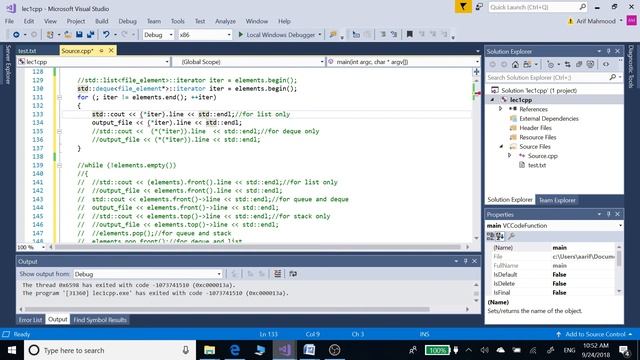Open the Show output from dropdown
640x360 pixels.
point(148,274)
